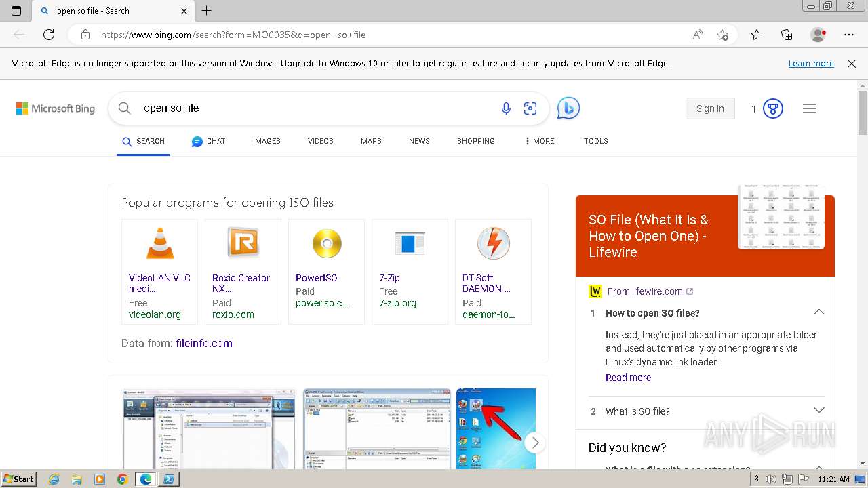The image size is (868, 488).
Task: Open third thumbnail with red arrow
Action: [496, 428]
